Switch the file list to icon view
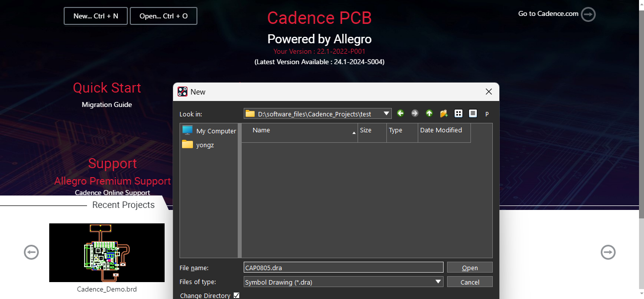This screenshot has height=299, width=644. [x=459, y=113]
